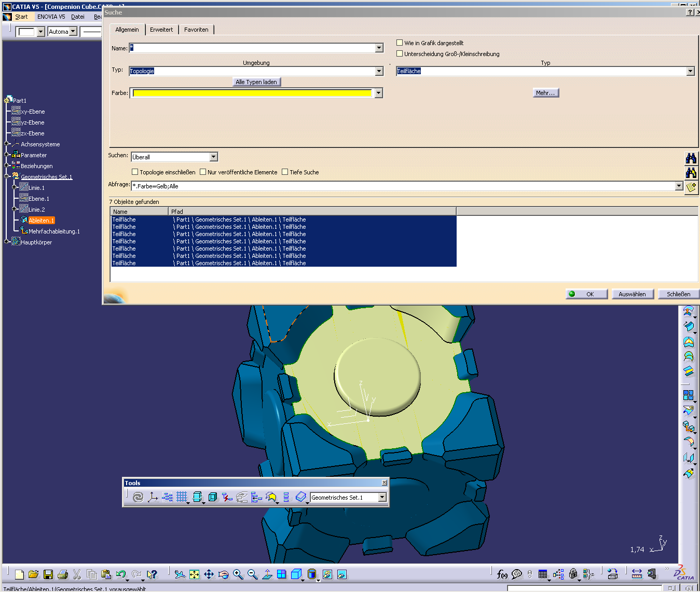Click the Formula f(x) icon

click(502, 574)
